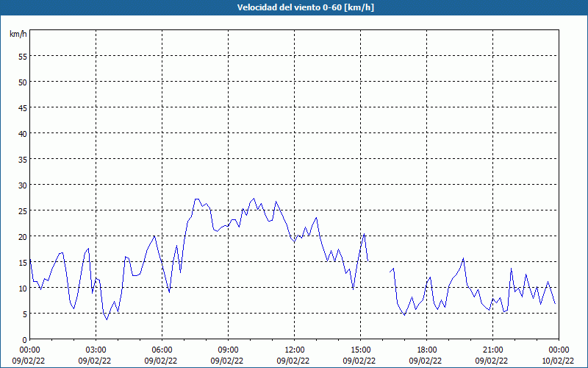Select the y-axis tick label "30"

click(x=23, y=185)
